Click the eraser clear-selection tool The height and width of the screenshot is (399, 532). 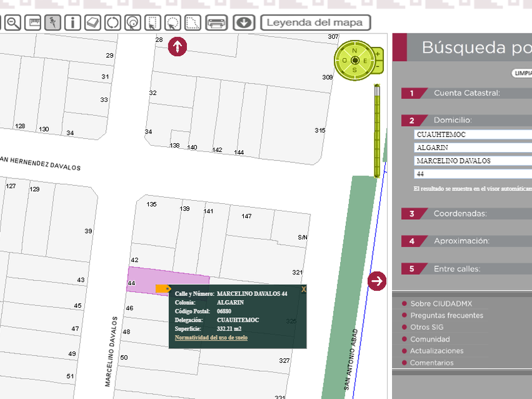pos(92,23)
